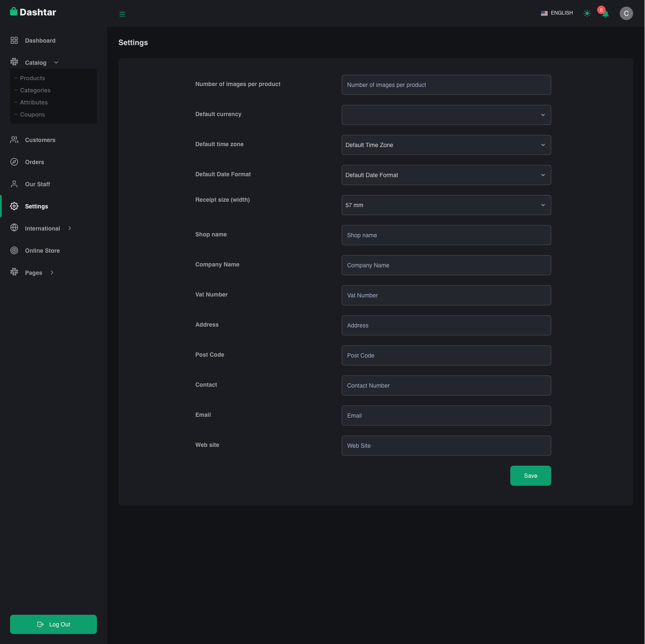Image resolution: width=645 pixels, height=644 pixels.
Task: Click the hamburger menu icon
Action: (122, 14)
